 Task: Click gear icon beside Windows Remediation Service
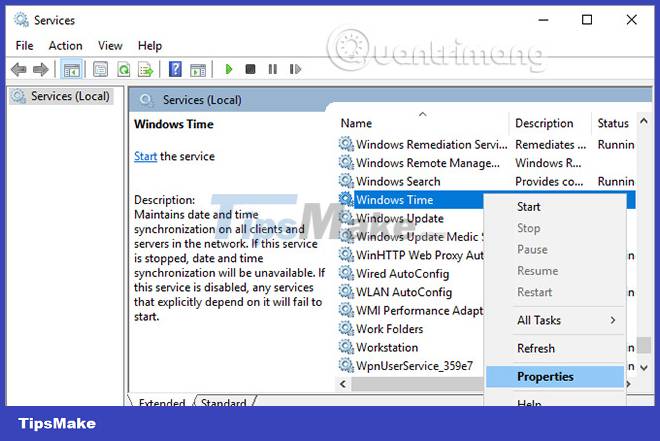tap(346, 144)
